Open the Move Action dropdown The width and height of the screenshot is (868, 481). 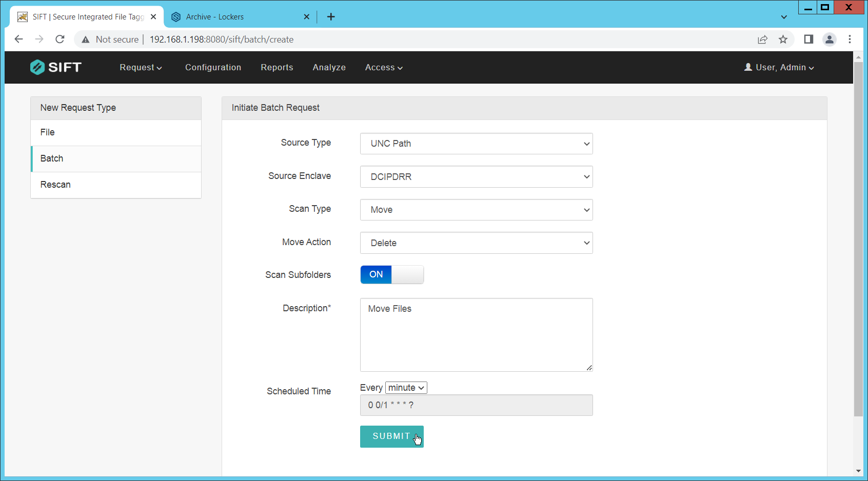point(476,243)
